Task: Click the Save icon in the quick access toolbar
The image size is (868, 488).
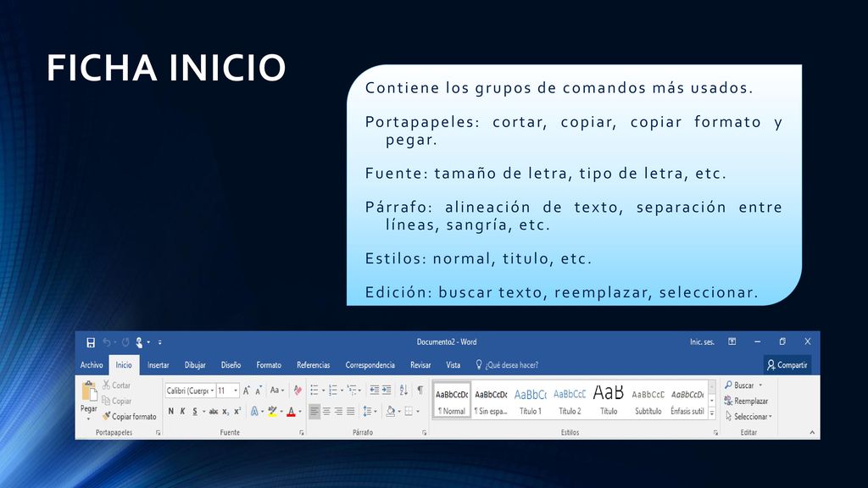Action: 91,342
